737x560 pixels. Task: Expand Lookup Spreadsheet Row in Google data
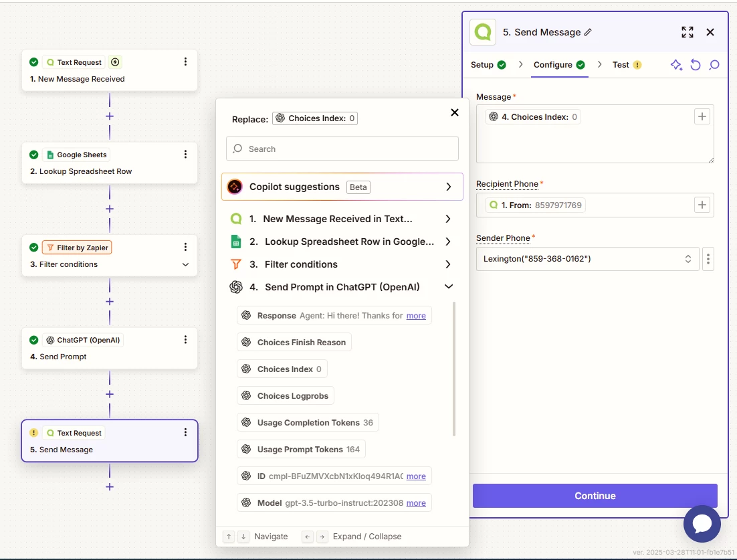448,242
